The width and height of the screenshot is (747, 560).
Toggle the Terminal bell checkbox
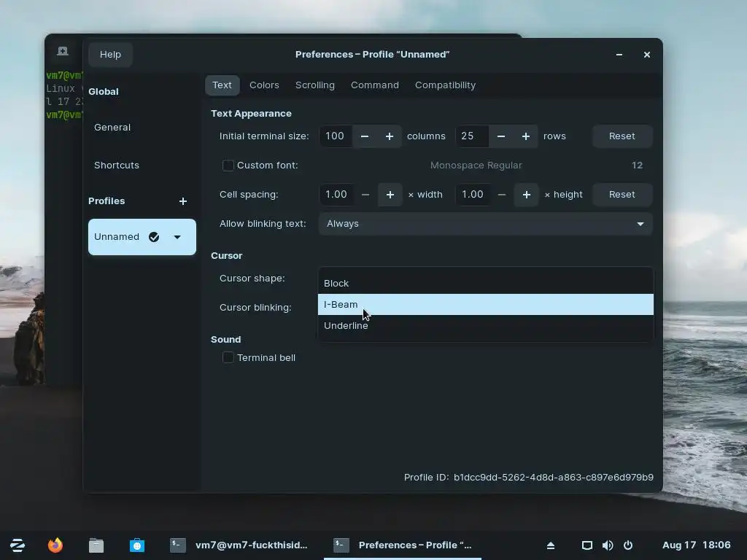(228, 357)
